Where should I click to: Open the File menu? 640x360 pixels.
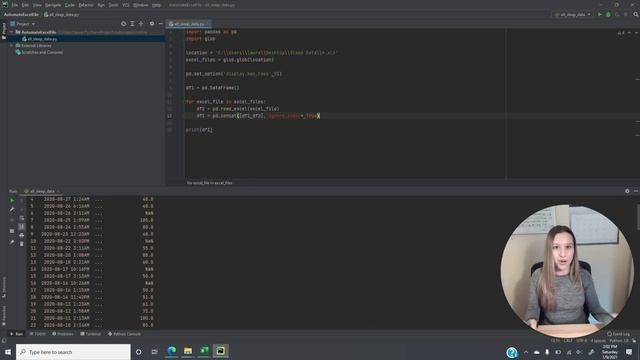pyautogui.click(x=15, y=5)
